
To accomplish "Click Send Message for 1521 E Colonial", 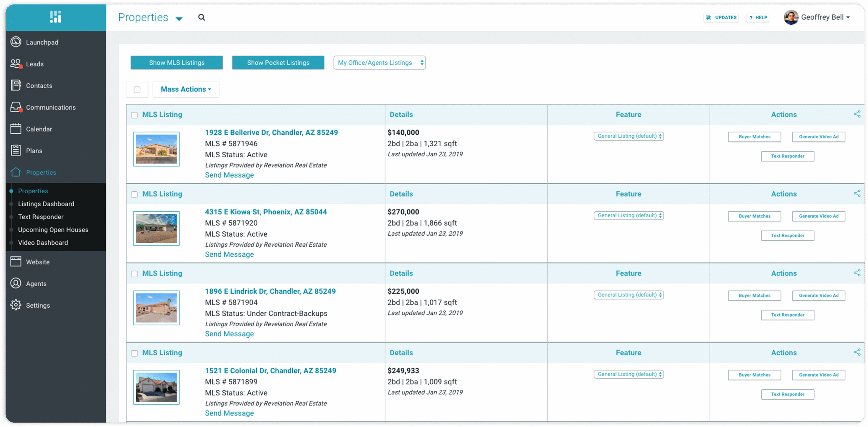I will (x=229, y=413).
